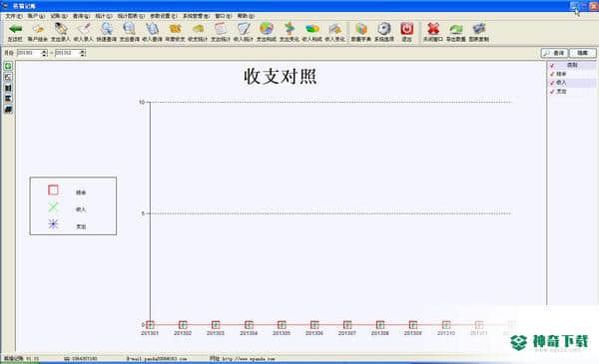This screenshot has height=364, width=599.
Task: Decrease the end month spinner value
Action: [83, 55]
